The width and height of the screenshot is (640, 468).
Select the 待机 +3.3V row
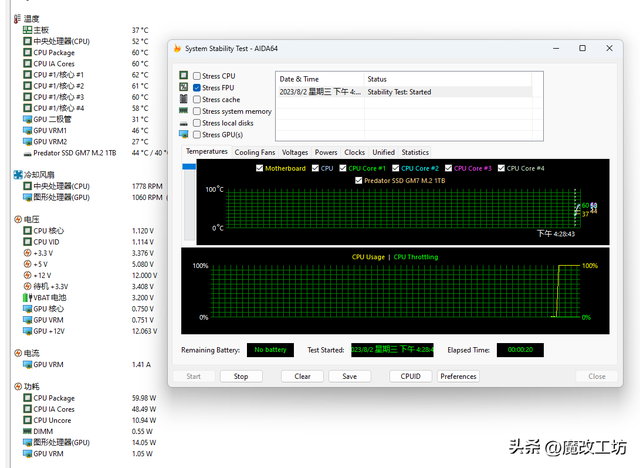tap(89, 286)
